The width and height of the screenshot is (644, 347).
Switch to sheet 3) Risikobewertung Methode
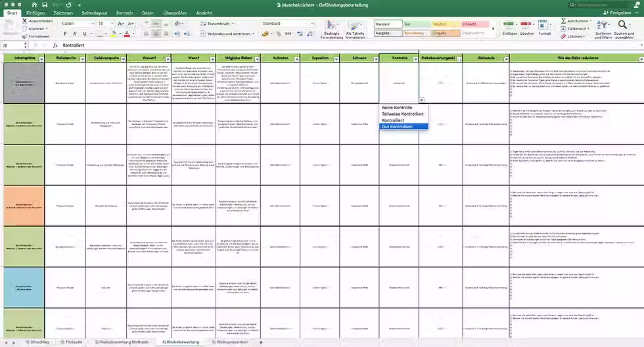click(122, 342)
